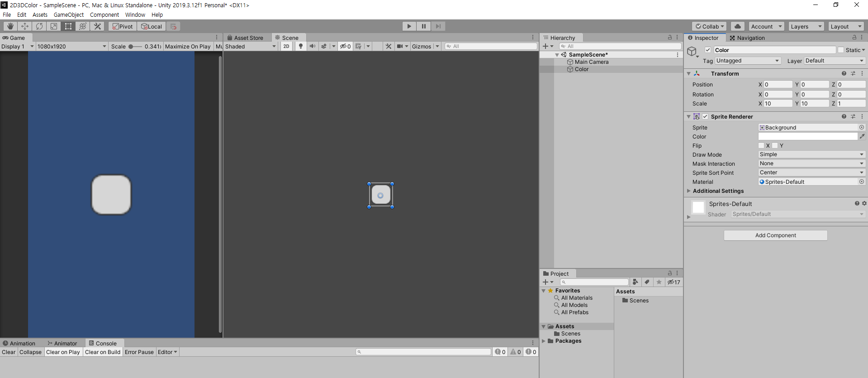Open the Window menu
The width and height of the screenshot is (868, 378).
click(135, 14)
